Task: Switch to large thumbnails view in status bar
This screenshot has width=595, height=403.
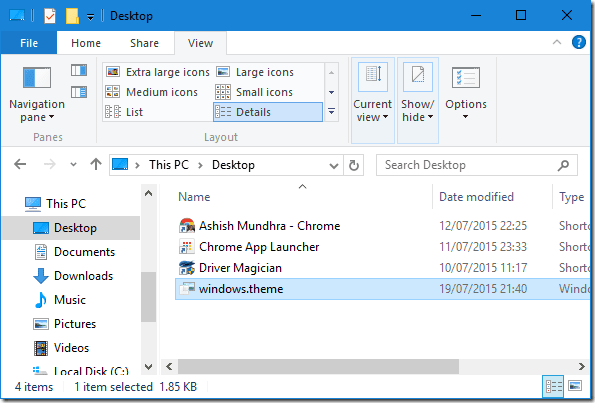Action: 575,386
